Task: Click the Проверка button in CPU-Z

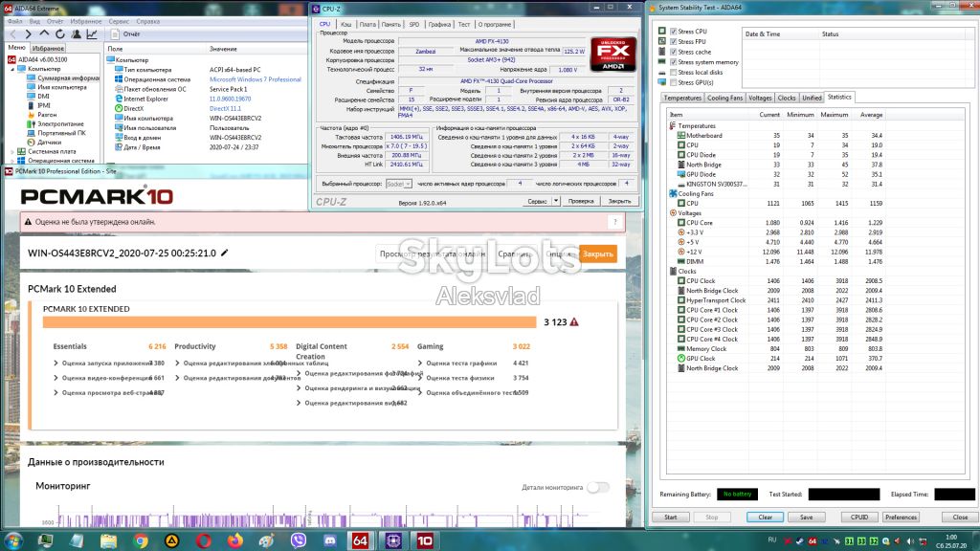Action: point(581,201)
